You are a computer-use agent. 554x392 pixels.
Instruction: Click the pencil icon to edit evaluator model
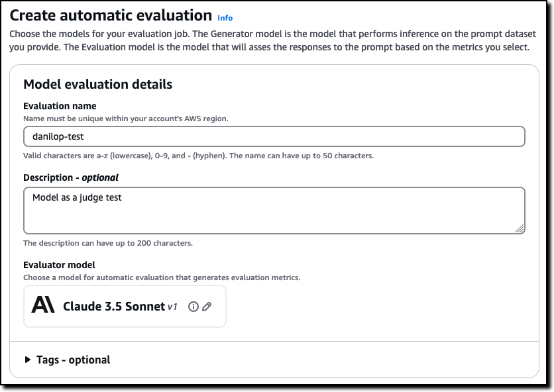(x=207, y=307)
